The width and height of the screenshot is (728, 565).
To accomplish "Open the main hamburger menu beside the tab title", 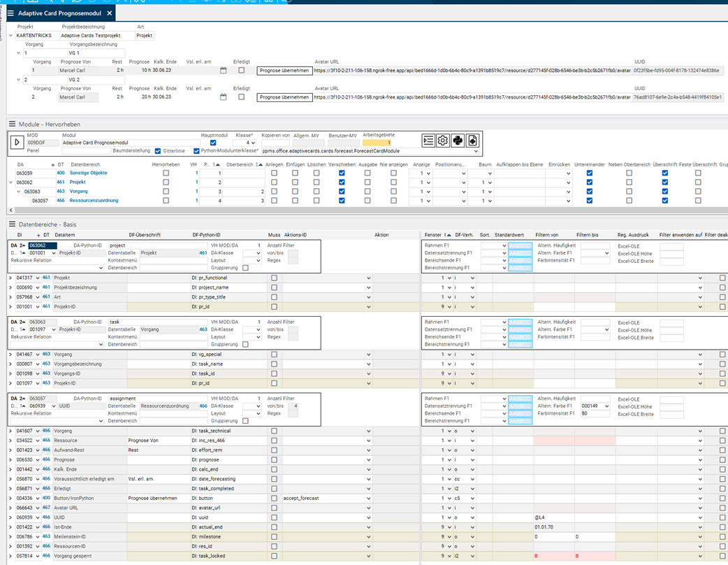I will coord(10,13).
